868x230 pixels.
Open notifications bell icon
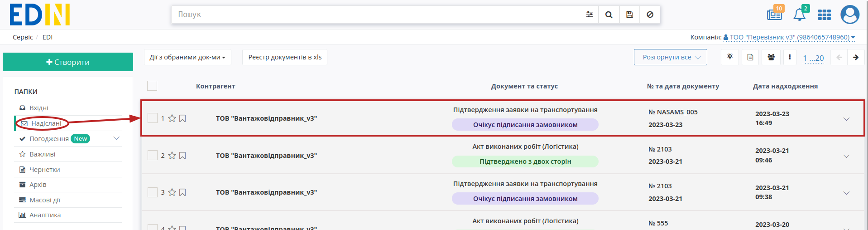[800, 15]
